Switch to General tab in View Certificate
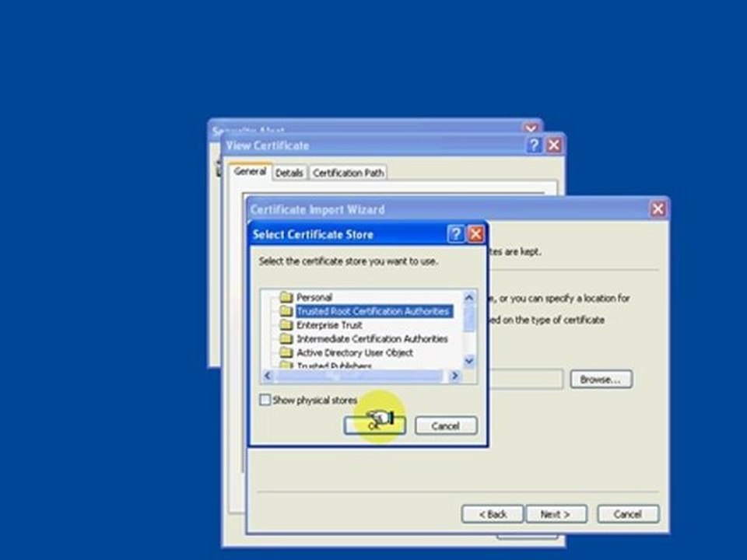The width and height of the screenshot is (747, 560). [x=250, y=171]
